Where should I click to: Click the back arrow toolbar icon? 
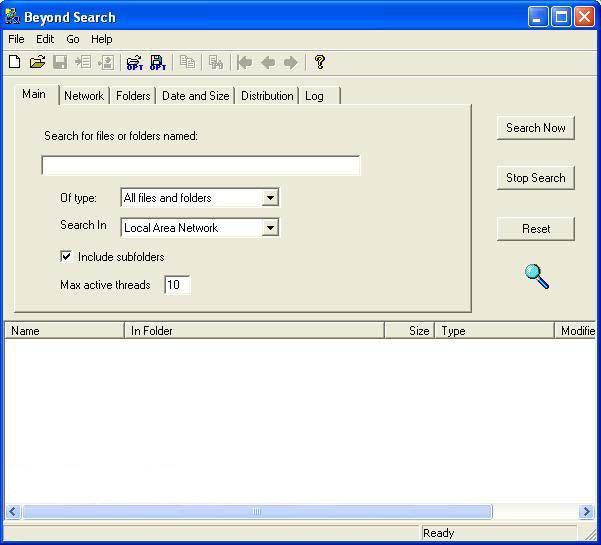click(268, 62)
